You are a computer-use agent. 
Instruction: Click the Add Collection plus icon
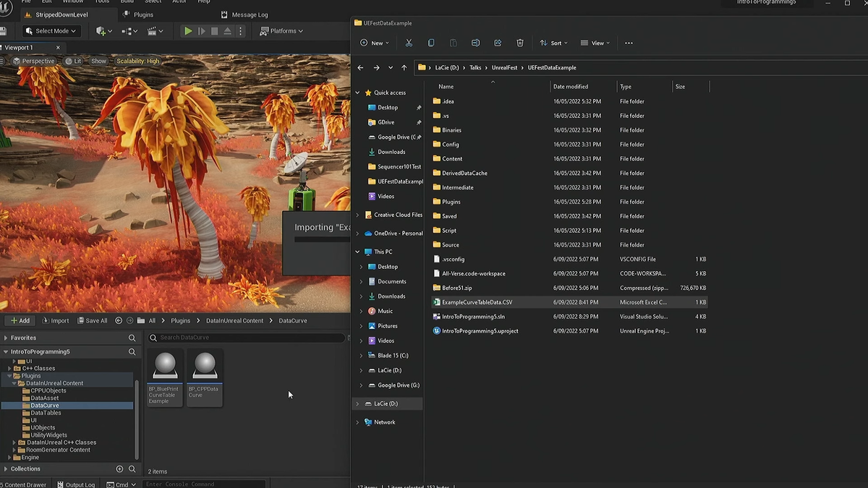(120, 469)
